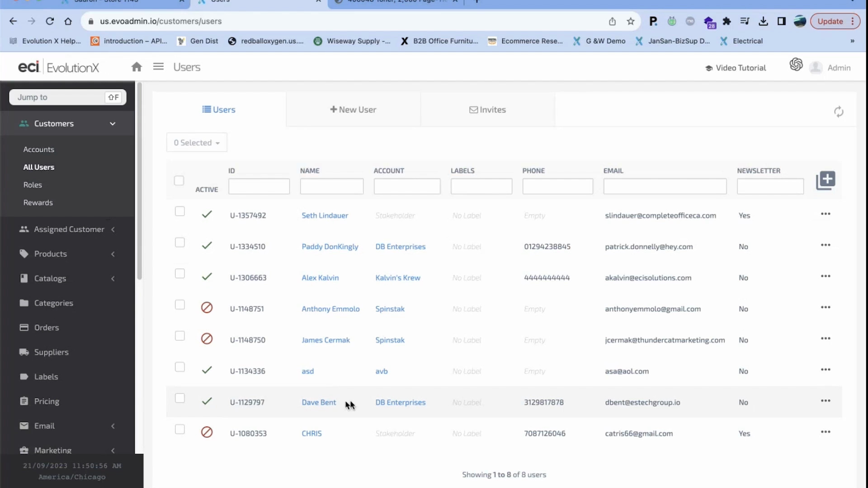Check the box for Paddy DonKingly
Screen dimensions: 868x488
(x=180, y=243)
